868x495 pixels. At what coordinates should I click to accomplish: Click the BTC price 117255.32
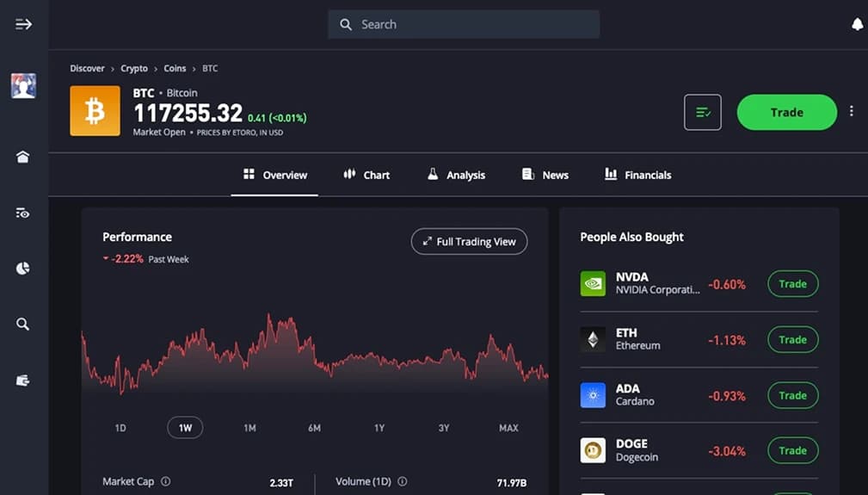188,113
